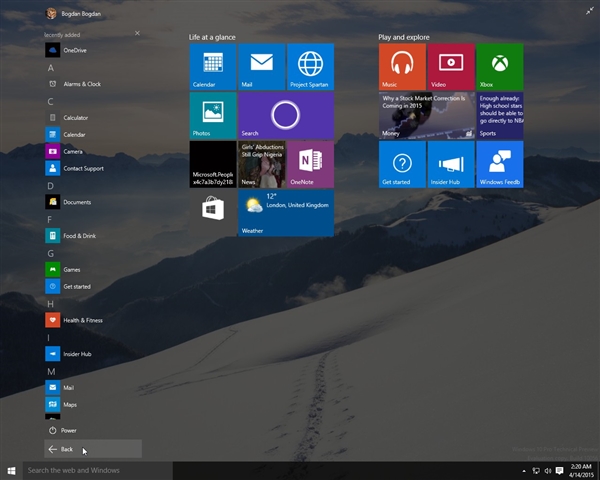
Task: Select Calculator from the app list
Action: point(75,118)
